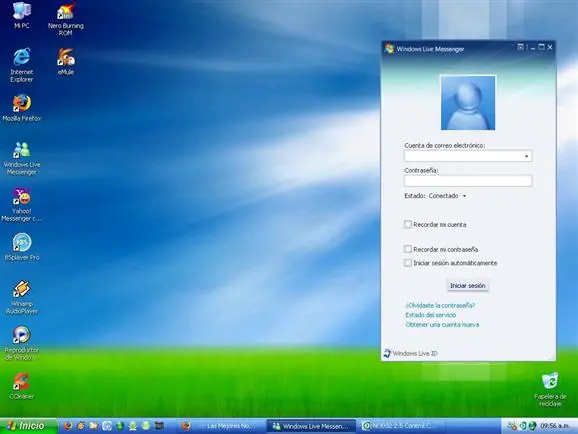Open the Inicio start menu
Viewport: 578px width, 434px height.
pos(28,426)
